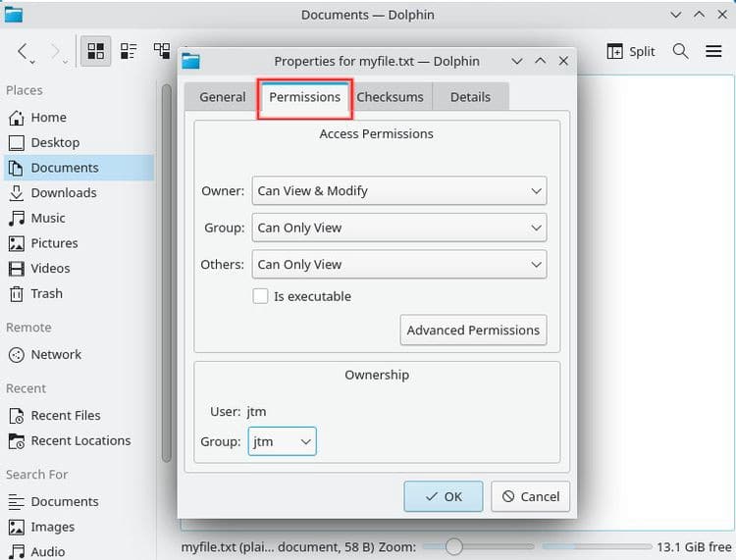This screenshot has height=560, width=736.
Task: Switch to Icons view mode
Action: click(96, 51)
